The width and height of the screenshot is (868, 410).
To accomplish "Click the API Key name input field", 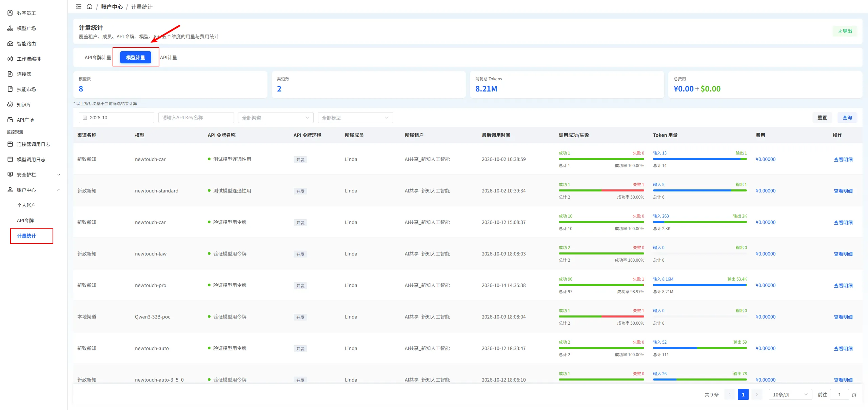I will click(196, 118).
